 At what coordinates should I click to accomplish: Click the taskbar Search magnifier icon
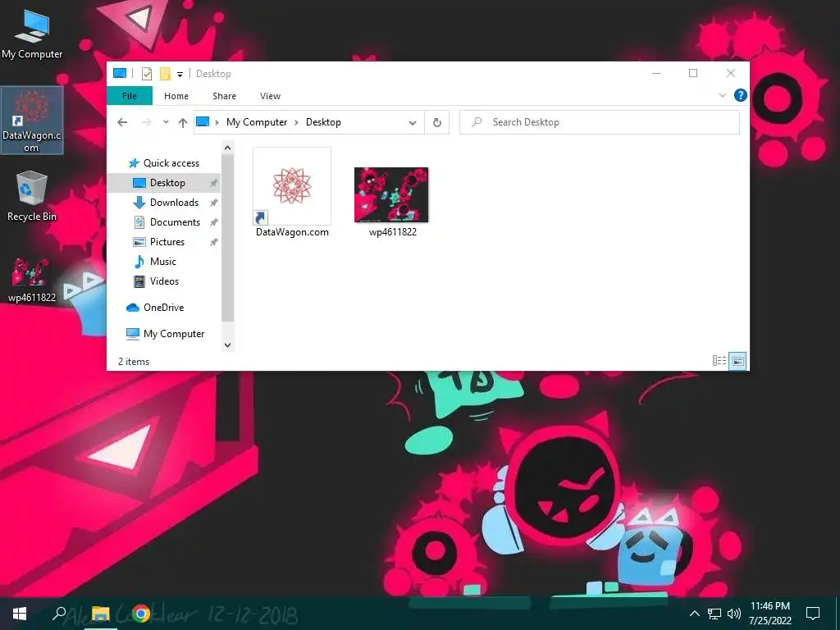(59, 614)
